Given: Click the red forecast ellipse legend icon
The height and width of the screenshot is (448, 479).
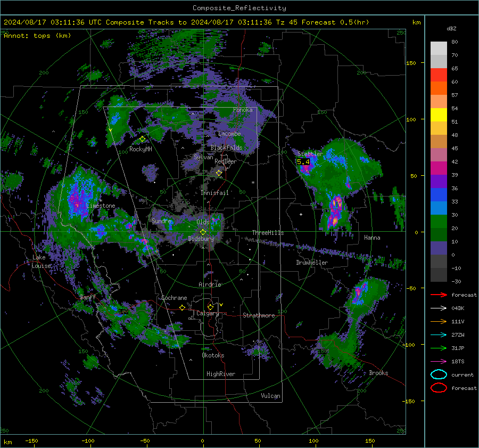Looking at the screenshot, I should pyautogui.click(x=439, y=388).
